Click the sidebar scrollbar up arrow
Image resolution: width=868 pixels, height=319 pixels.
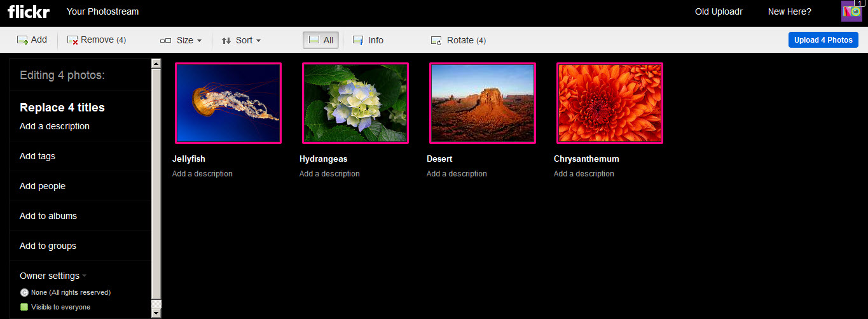pos(156,63)
